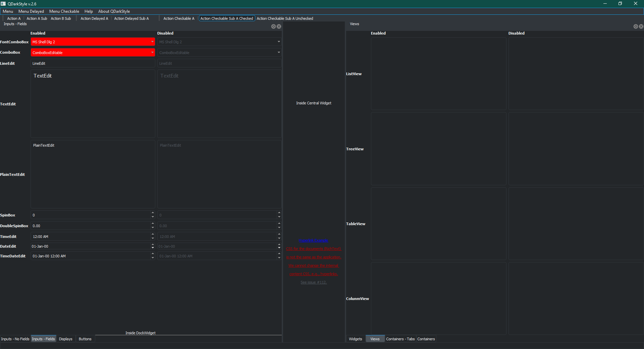Screen dimensions: 644x349
Task: Switch to the Displays tab
Action: [65, 339]
